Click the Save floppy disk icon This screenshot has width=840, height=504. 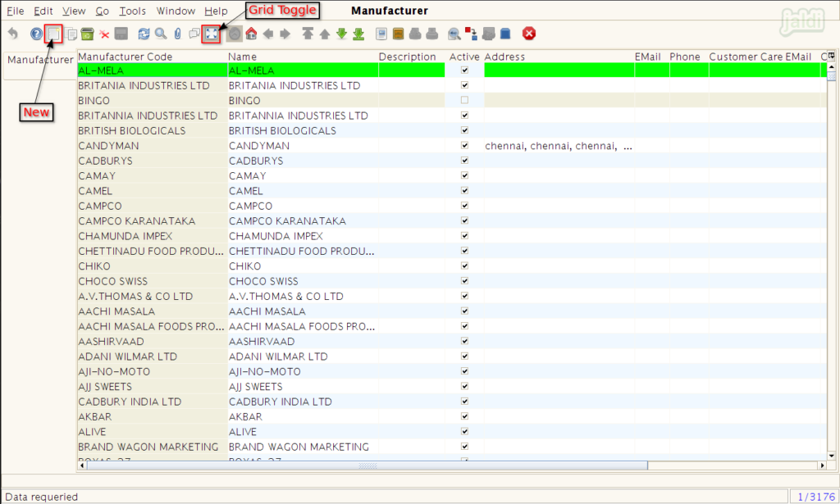click(x=121, y=34)
